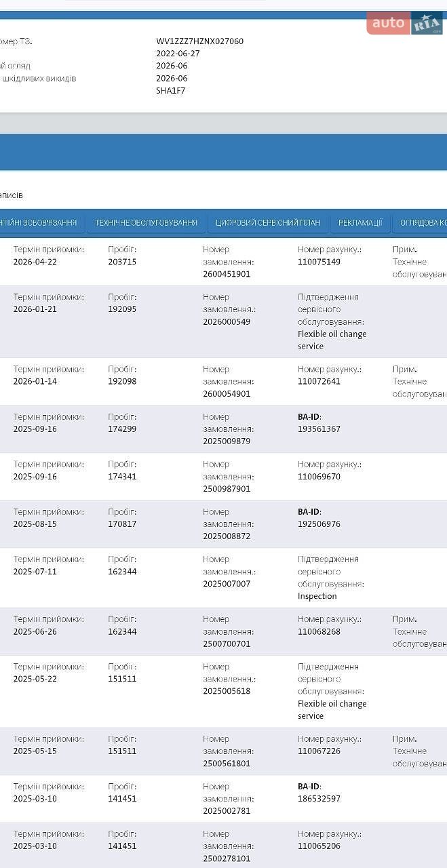Click invoice number 110072641
This screenshot has height=868, width=447.
[319, 382]
